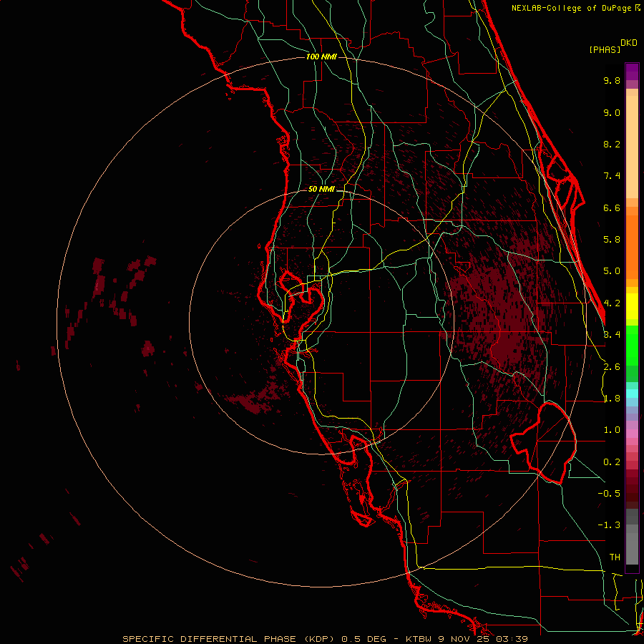Click the NEXLAB-College of DuPage credit text

click(x=571, y=8)
